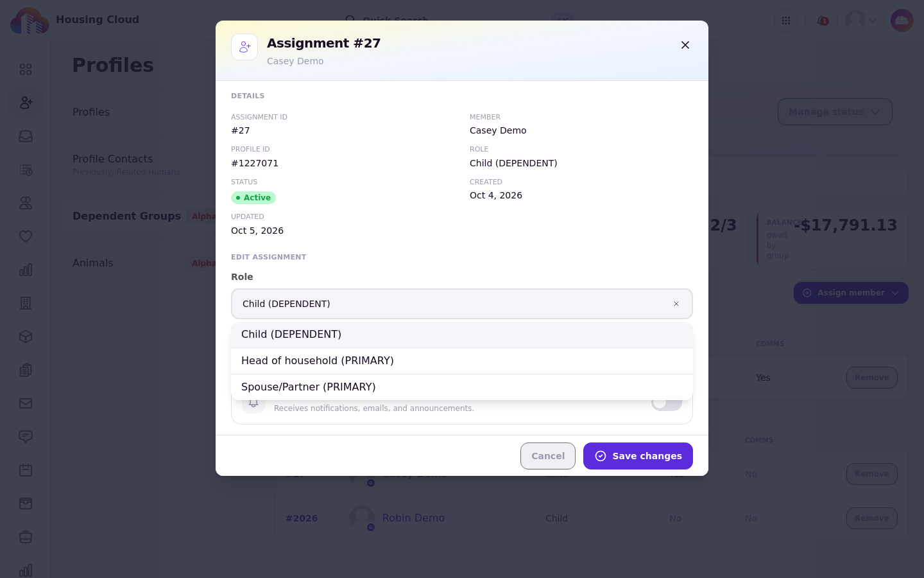Open the mail envelope icon in sidebar
The image size is (924, 578).
[x=26, y=403]
